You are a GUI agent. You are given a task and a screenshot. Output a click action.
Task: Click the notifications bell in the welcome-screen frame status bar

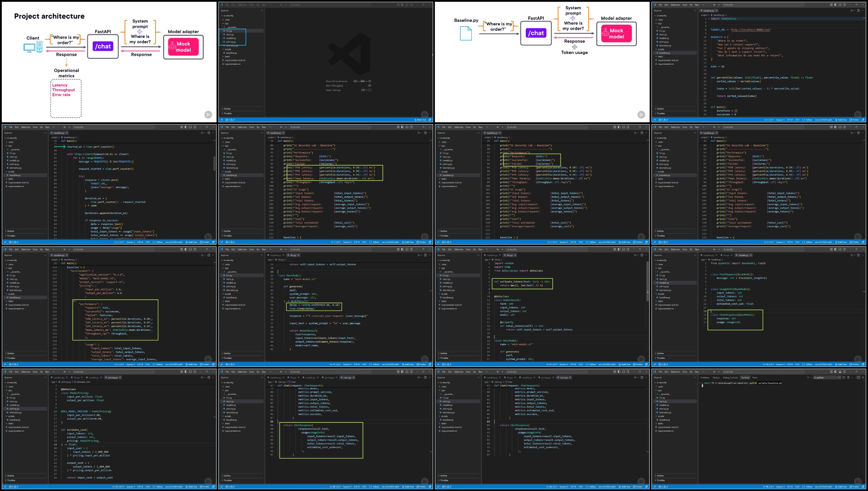click(x=430, y=120)
